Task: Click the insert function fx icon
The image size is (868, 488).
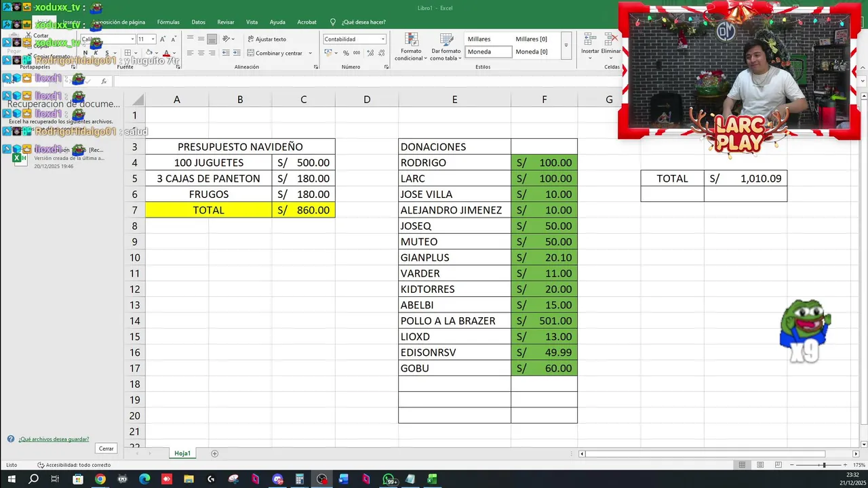Action: click(104, 81)
